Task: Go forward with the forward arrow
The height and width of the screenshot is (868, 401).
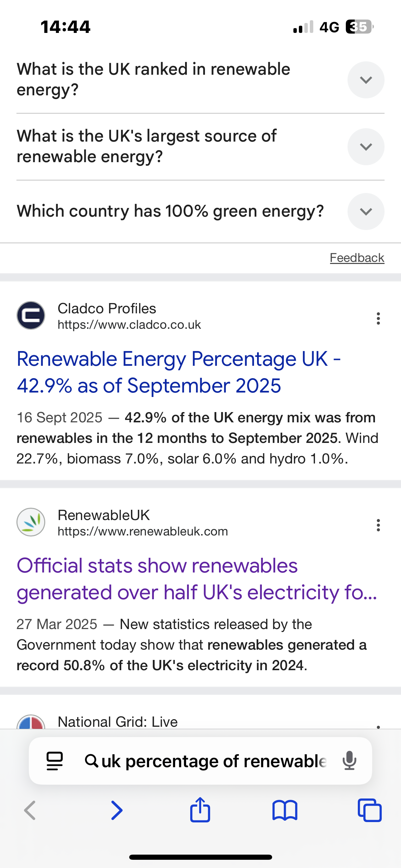Action: coord(117,810)
